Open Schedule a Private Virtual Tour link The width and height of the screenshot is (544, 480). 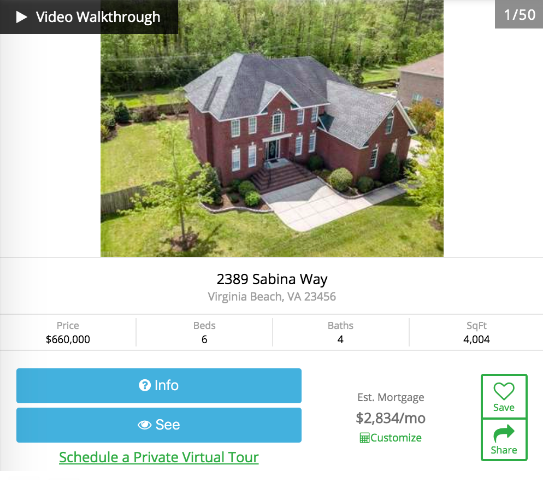click(x=159, y=457)
